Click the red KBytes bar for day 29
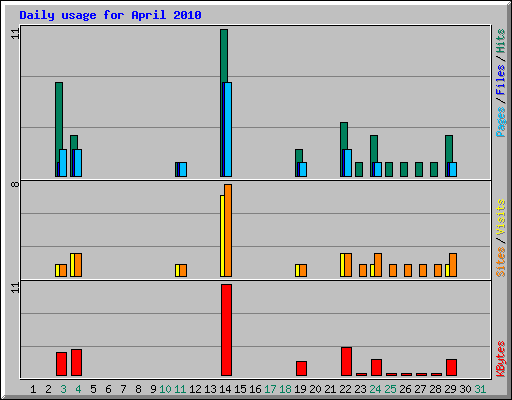This screenshot has height=400, width=512. (451, 367)
